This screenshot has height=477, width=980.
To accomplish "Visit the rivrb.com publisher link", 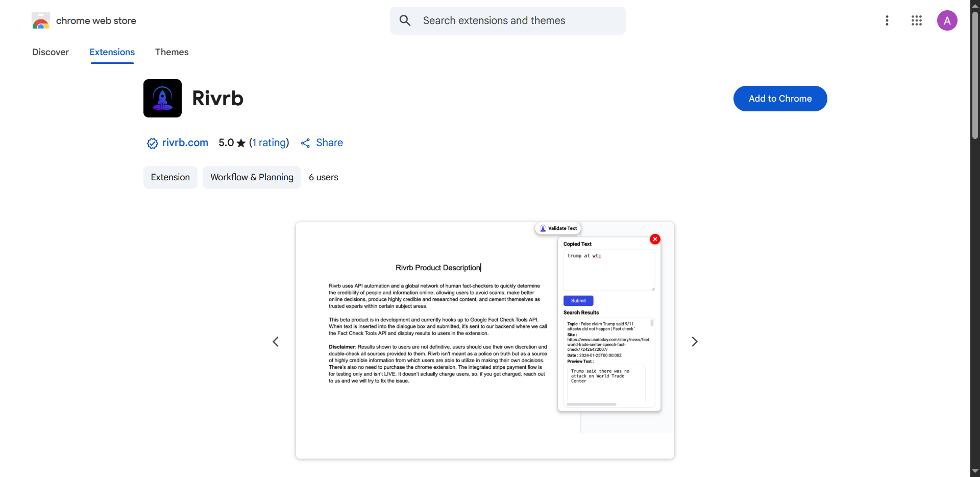I will click(185, 142).
